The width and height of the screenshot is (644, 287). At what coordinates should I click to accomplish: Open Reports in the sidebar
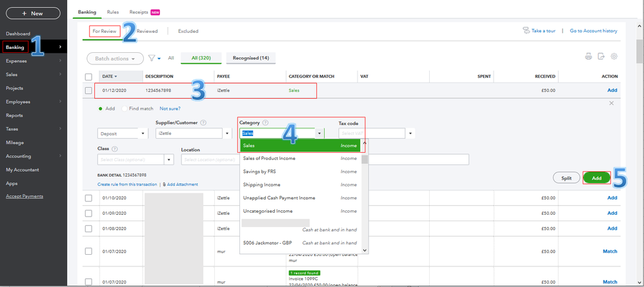click(x=14, y=115)
